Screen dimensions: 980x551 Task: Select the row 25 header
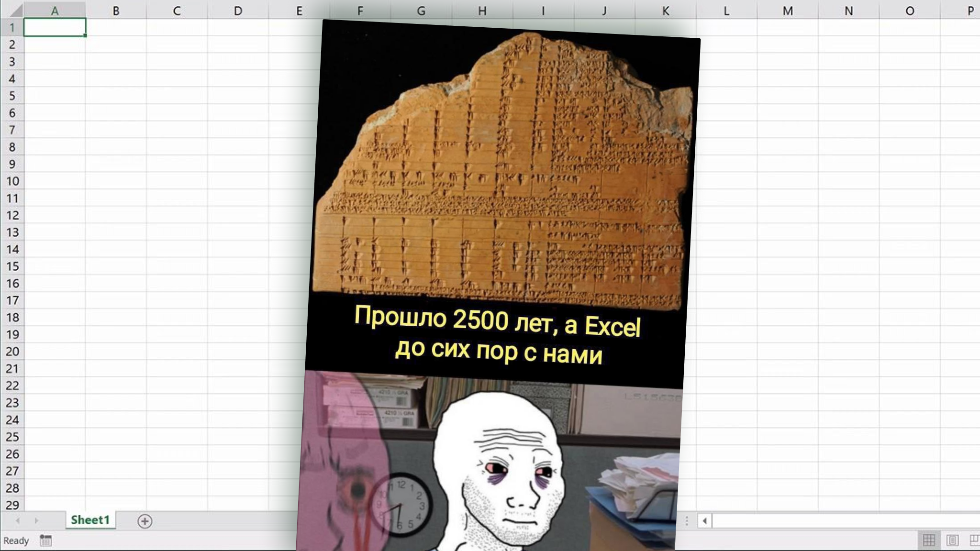(12, 437)
